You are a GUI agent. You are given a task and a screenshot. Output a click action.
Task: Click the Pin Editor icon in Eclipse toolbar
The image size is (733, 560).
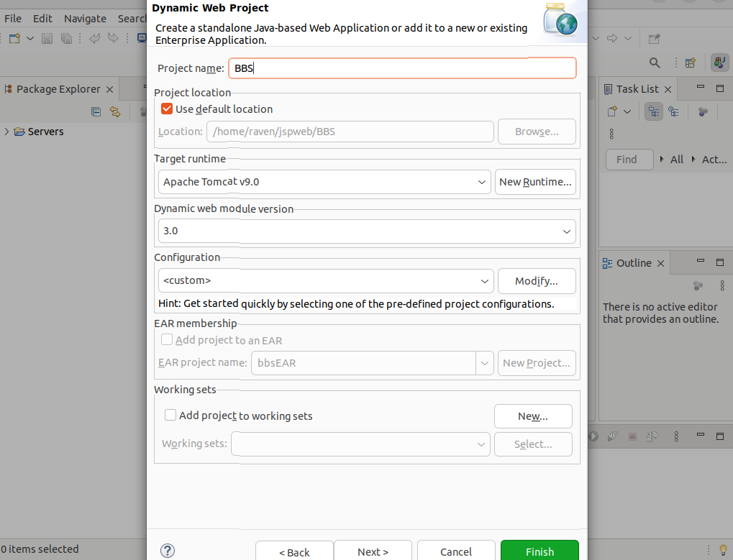[655, 38]
